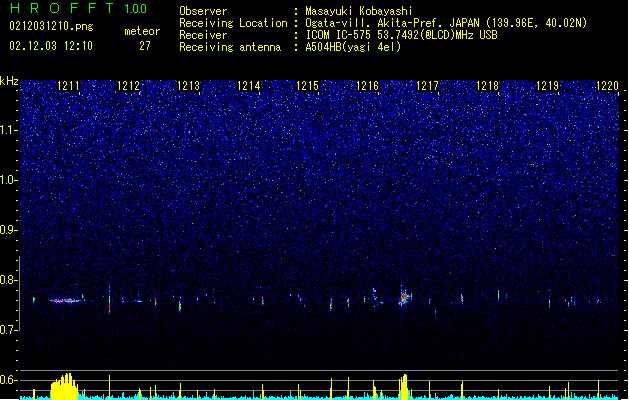Screen dimensions: 629x400
Task: Click the HROFFT 1.0.0 title text
Action: 79,8
